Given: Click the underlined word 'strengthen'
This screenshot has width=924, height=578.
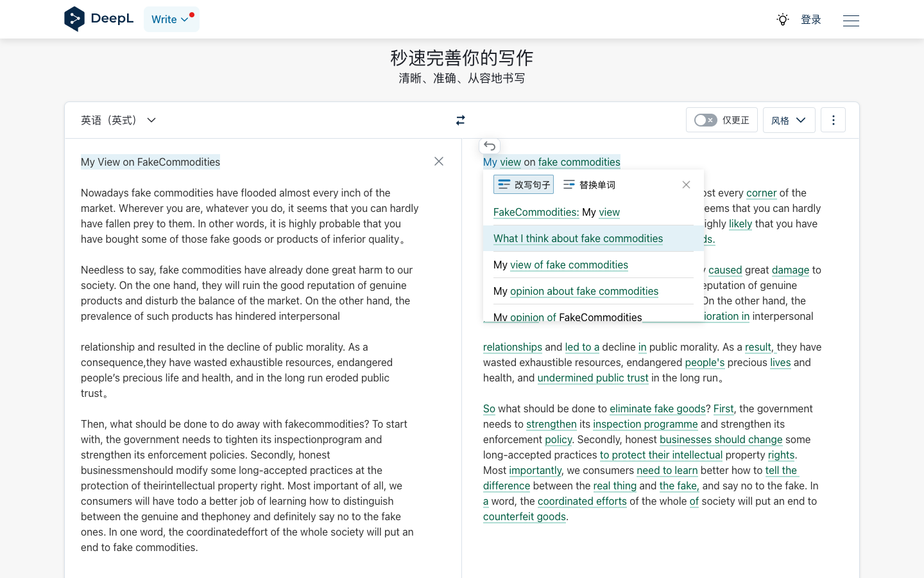Looking at the screenshot, I should 551,424.
